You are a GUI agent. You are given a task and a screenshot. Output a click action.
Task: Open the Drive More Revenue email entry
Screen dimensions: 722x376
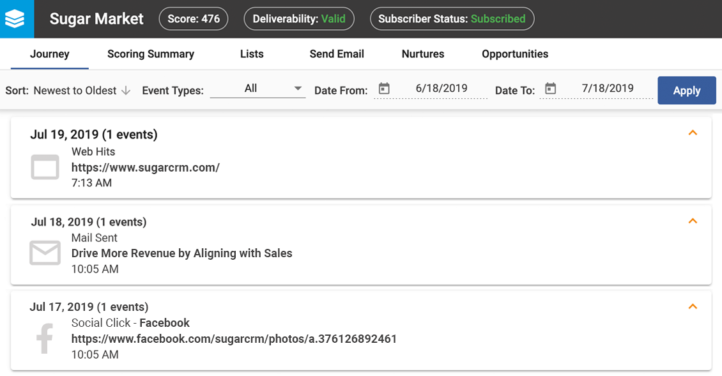[x=181, y=253]
